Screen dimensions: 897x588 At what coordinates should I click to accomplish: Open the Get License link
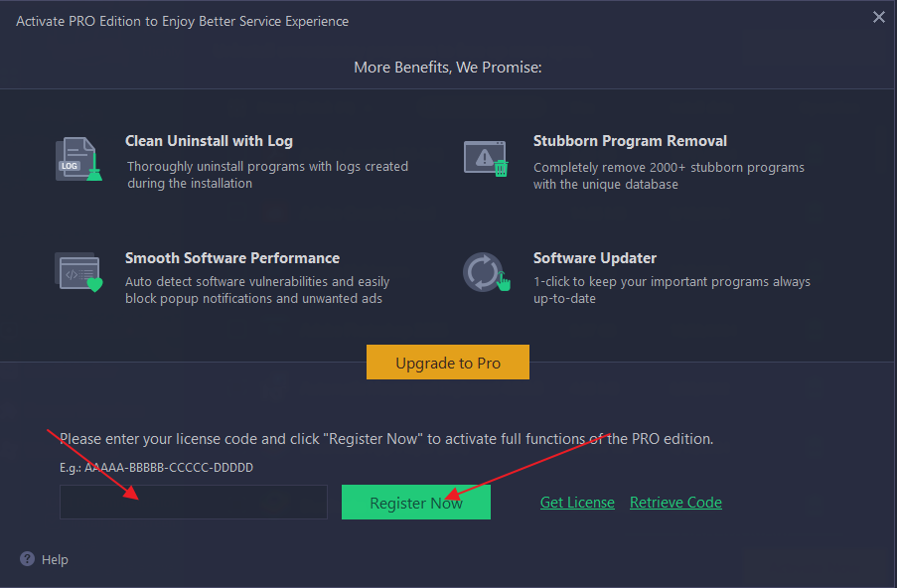pos(577,503)
